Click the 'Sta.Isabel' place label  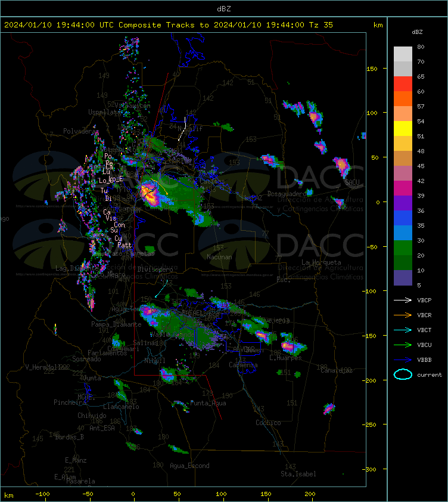[x=298, y=474]
